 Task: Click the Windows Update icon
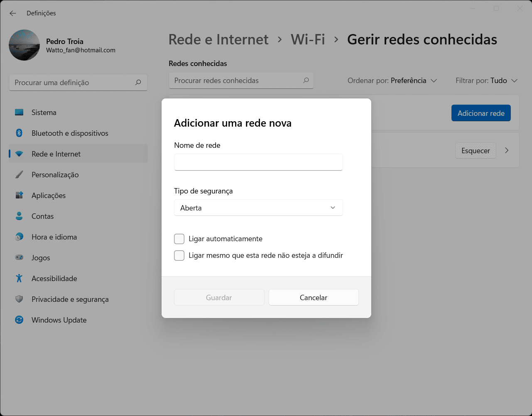coord(19,320)
